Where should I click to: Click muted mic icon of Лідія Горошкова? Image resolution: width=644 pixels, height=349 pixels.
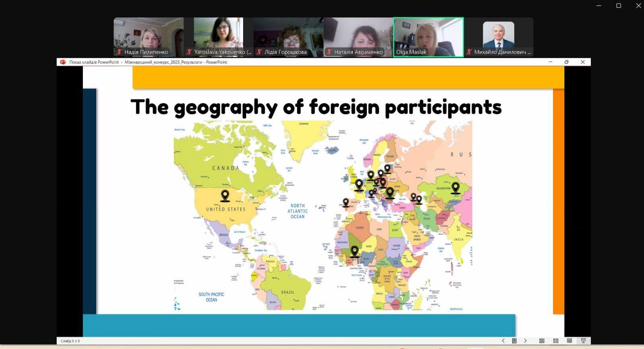pos(259,52)
